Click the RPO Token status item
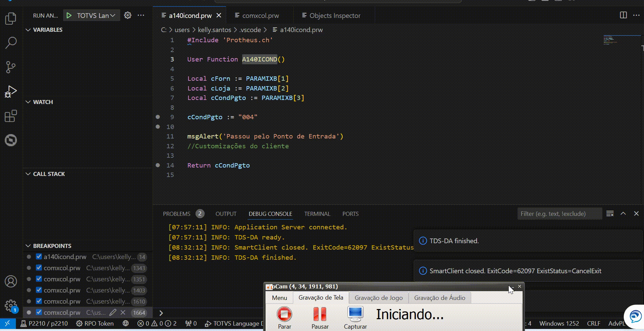 click(x=95, y=323)
